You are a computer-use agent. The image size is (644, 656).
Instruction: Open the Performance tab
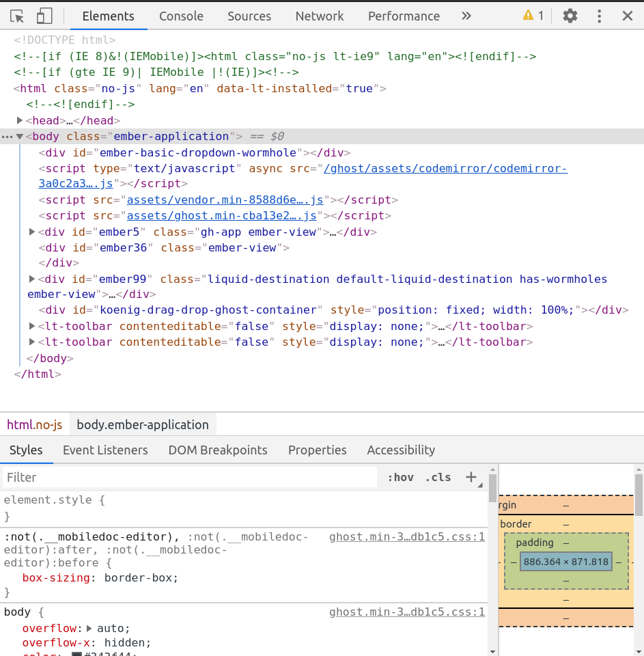point(404,16)
